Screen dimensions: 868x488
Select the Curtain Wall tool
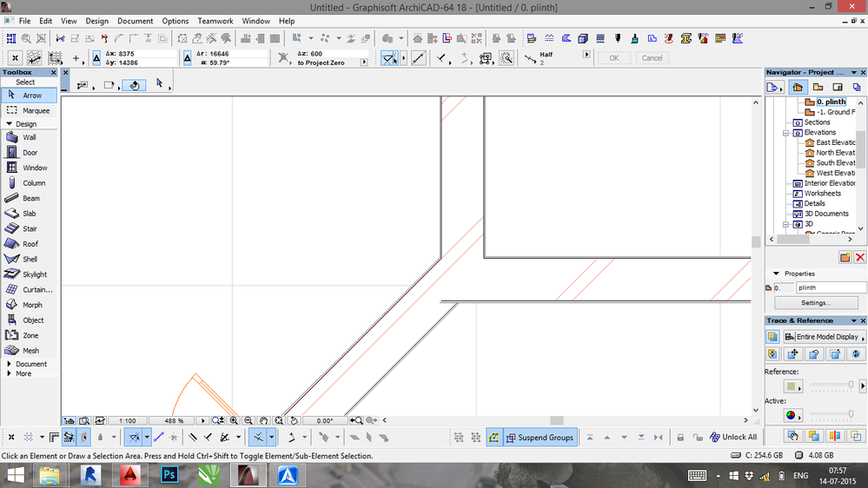coord(36,290)
